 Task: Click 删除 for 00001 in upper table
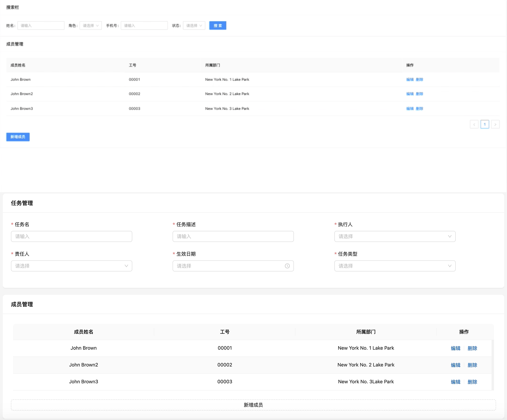point(419,79)
